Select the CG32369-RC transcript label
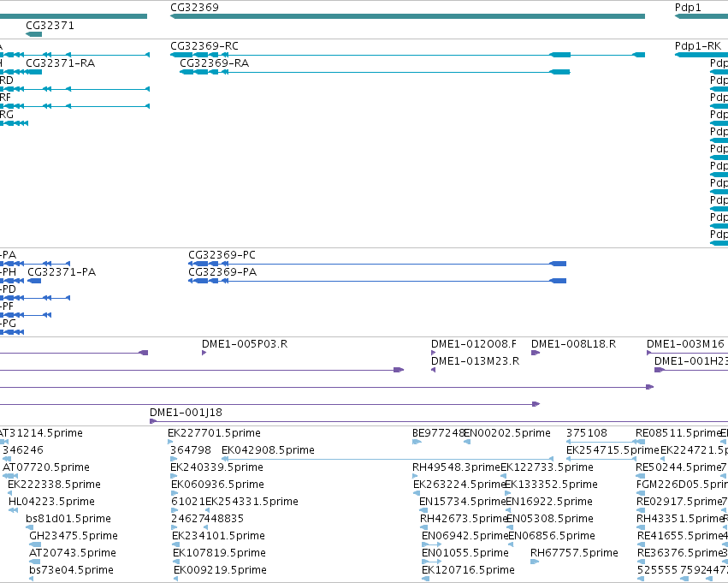 tap(204, 46)
